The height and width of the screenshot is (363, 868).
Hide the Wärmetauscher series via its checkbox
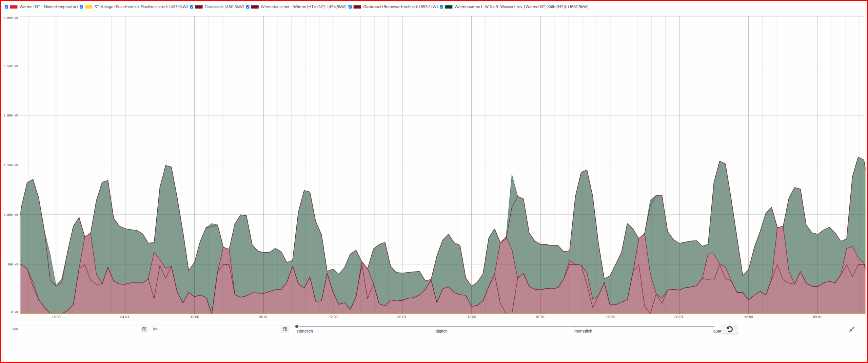point(248,7)
